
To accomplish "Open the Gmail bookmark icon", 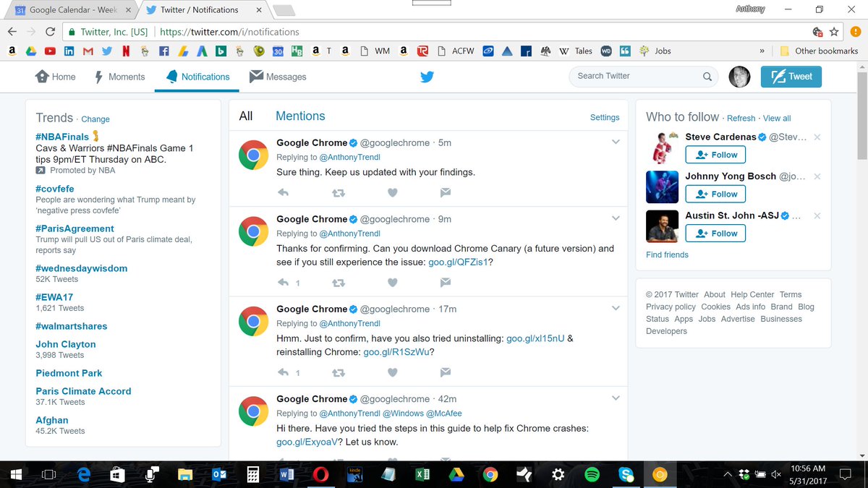I will (88, 51).
